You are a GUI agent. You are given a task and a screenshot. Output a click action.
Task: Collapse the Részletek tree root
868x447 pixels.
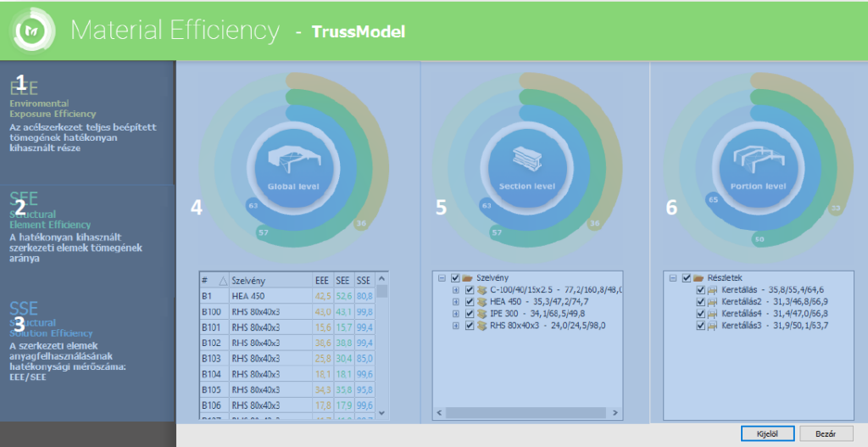coord(673,278)
